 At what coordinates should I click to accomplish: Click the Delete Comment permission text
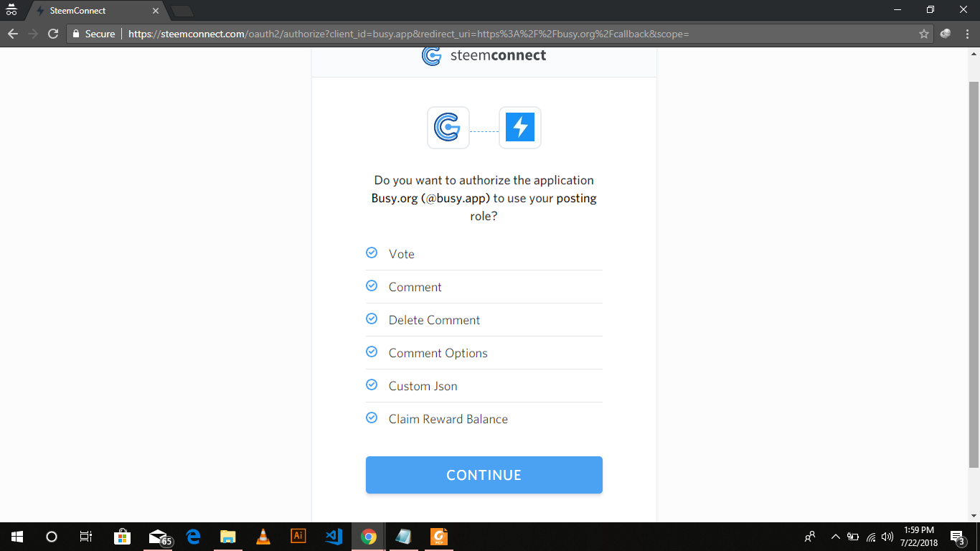point(435,320)
